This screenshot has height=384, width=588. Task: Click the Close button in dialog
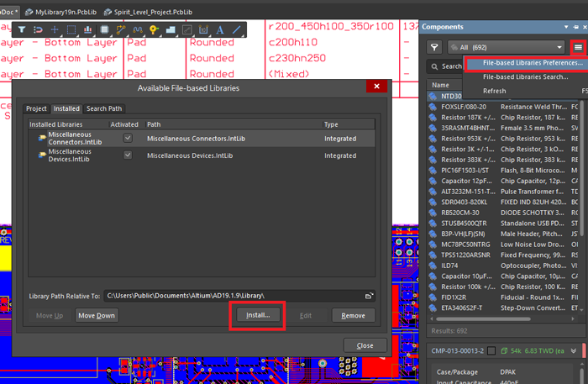click(365, 345)
